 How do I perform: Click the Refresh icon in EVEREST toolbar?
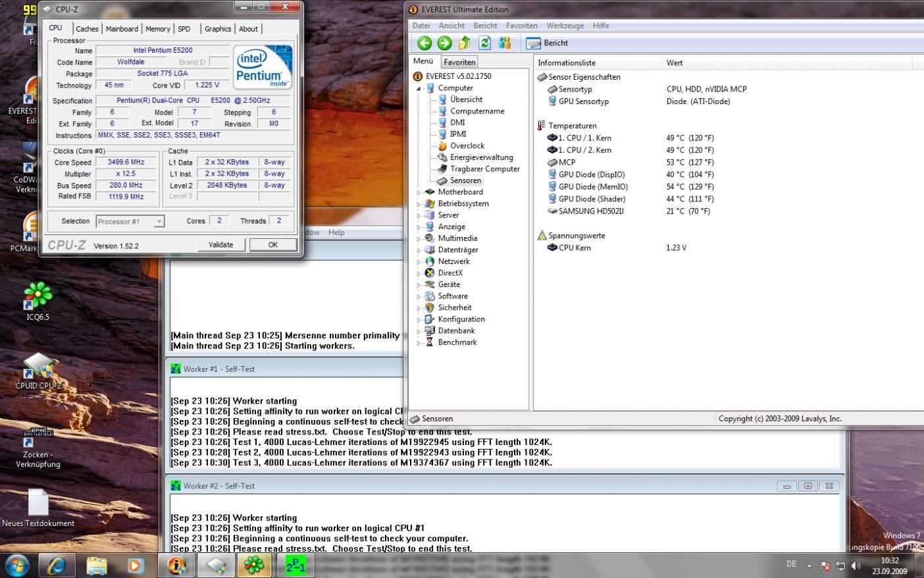(x=485, y=43)
